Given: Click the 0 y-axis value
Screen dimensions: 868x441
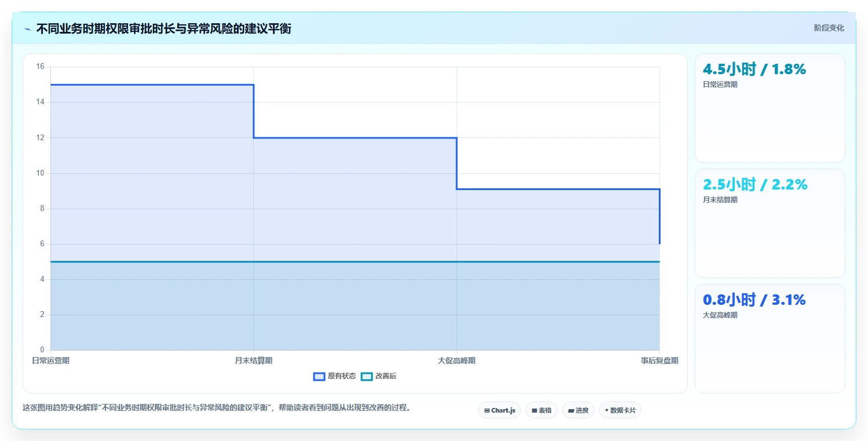Looking at the screenshot, I should 42,350.
